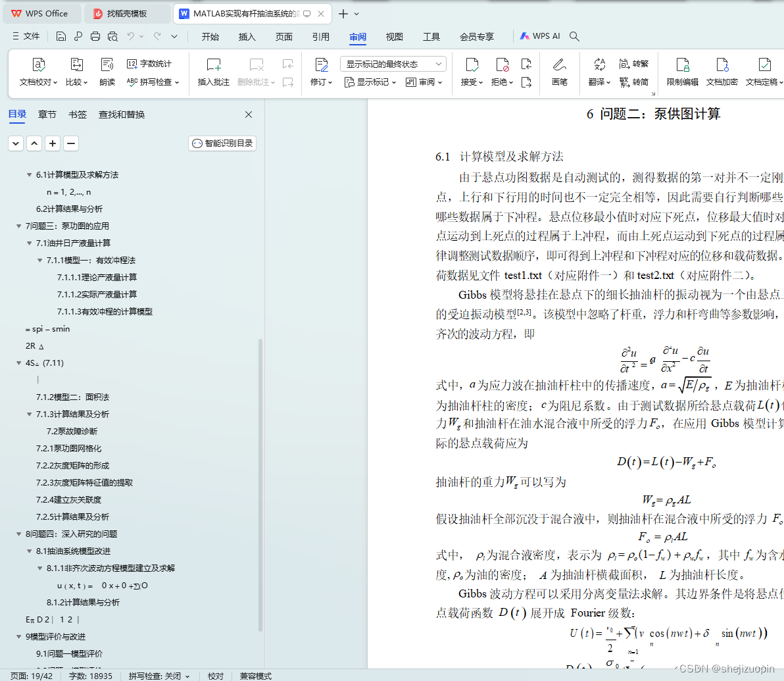Close the navigation pane
The height and width of the screenshot is (681, 784).
pyautogui.click(x=249, y=114)
